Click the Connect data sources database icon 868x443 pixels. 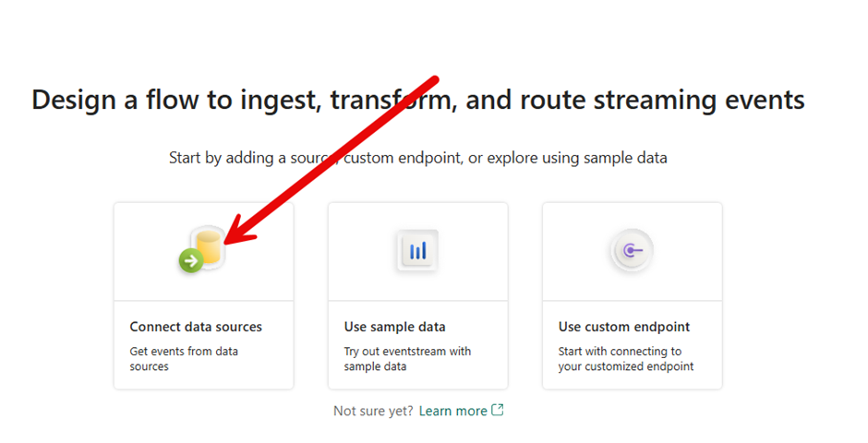(204, 250)
